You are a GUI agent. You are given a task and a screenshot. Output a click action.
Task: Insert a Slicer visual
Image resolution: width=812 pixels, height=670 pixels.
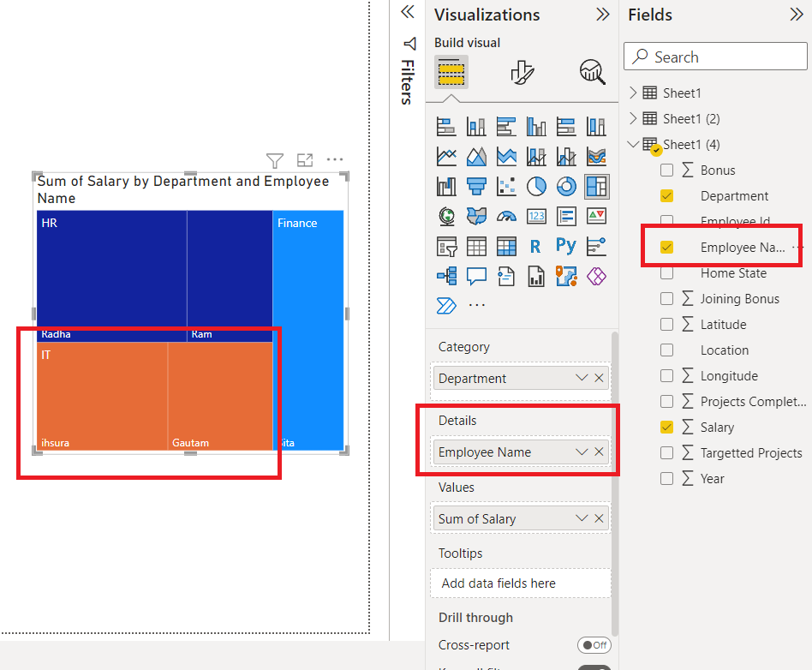[446, 247]
